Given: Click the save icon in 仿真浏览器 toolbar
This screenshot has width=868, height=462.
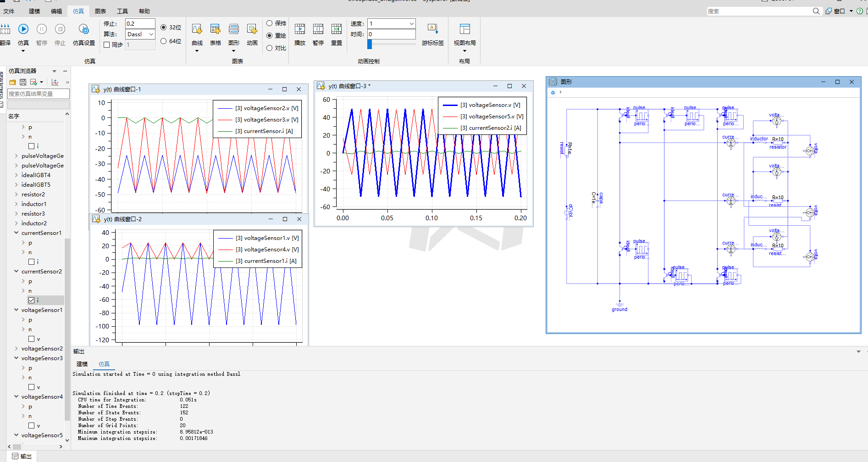Looking at the screenshot, I should [23, 82].
